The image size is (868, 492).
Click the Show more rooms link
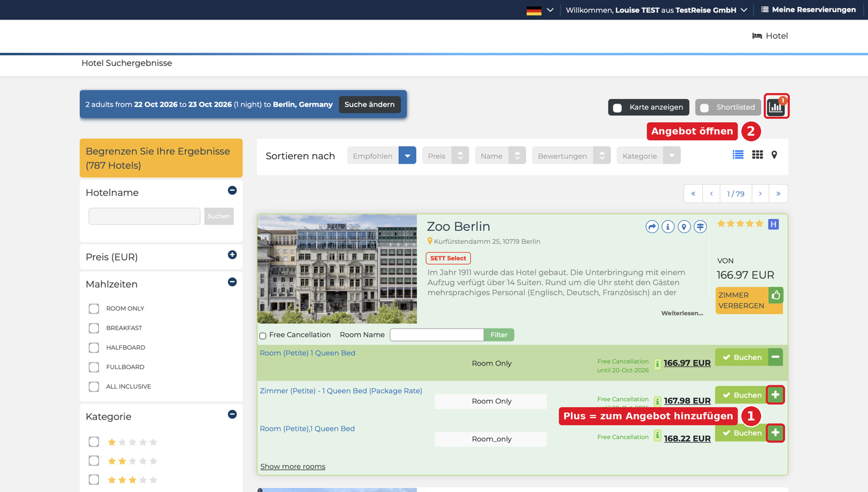tap(293, 466)
